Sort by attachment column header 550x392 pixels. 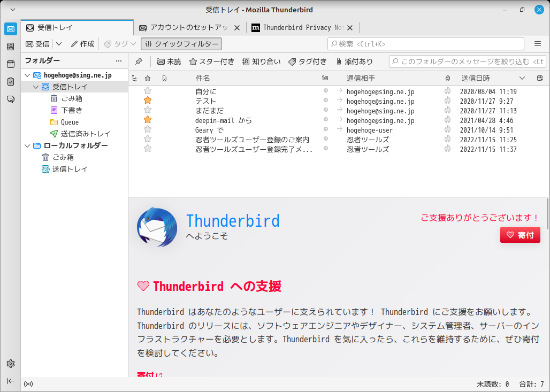[164, 78]
